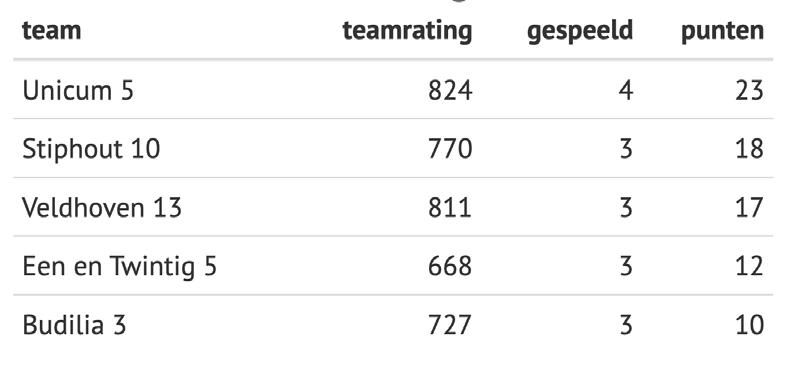Click rating 770 for Stiphout 10
Viewport: 790px width, 378px height.
[x=450, y=149]
